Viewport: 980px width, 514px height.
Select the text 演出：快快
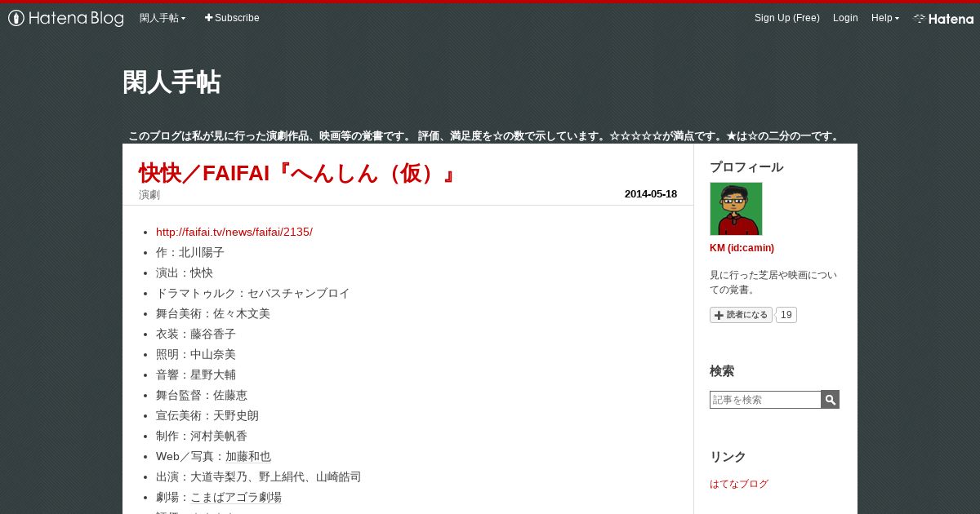coord(185,273)
